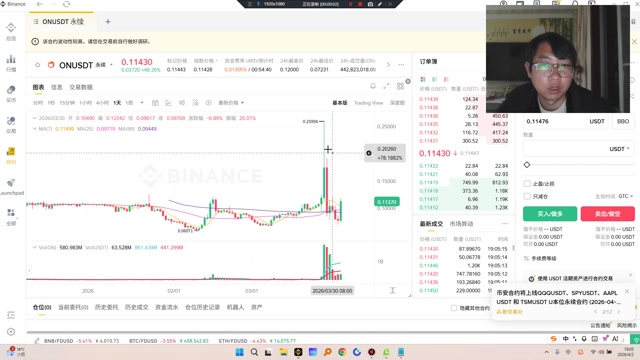Image resolution: width=640 pixels, height=360 pixels.
Task: Open the 历史委托 tab
Action: tap(107, 307)
